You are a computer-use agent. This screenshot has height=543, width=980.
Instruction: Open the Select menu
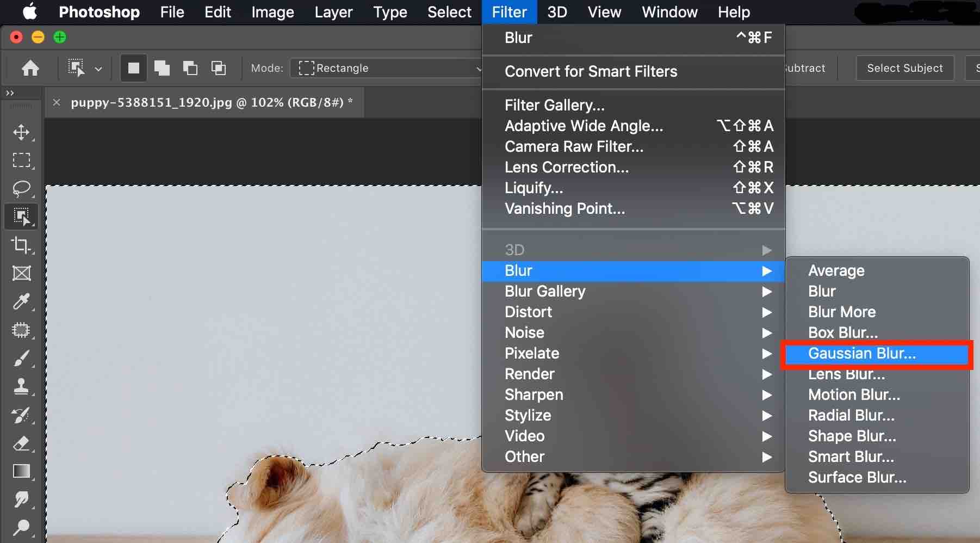click(x=449, y=12)
